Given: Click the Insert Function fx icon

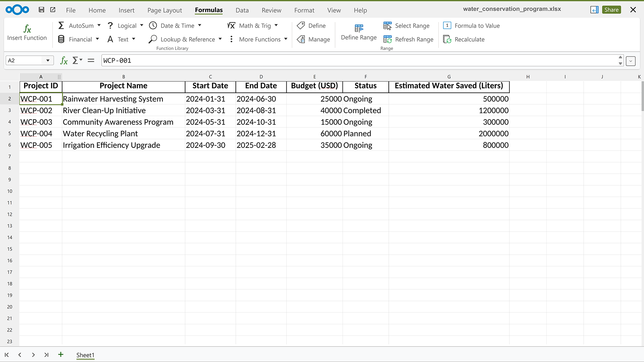Looking at the screenshot, I should [x=27, y=29].
